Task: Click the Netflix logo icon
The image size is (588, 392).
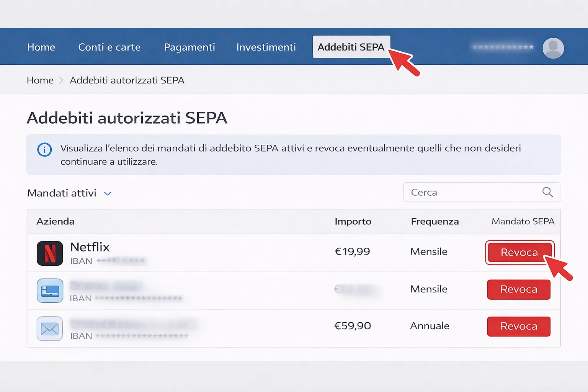Action: point(50,253)
